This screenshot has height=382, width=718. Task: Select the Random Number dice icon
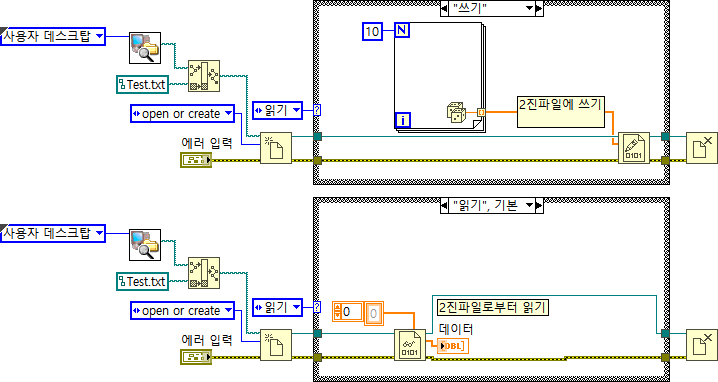click(x=456, y=113)
